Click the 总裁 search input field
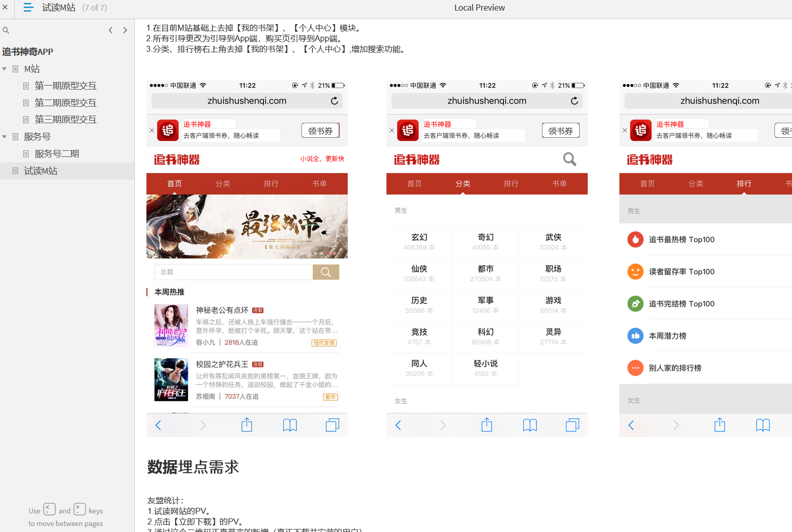Screen dimensions: 792x532 (233, 272)
